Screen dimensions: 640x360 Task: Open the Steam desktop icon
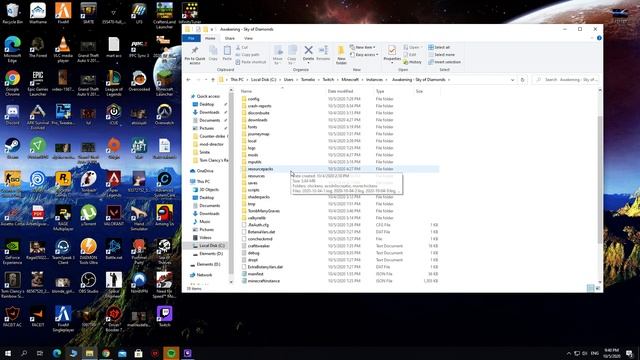point(12,149)
